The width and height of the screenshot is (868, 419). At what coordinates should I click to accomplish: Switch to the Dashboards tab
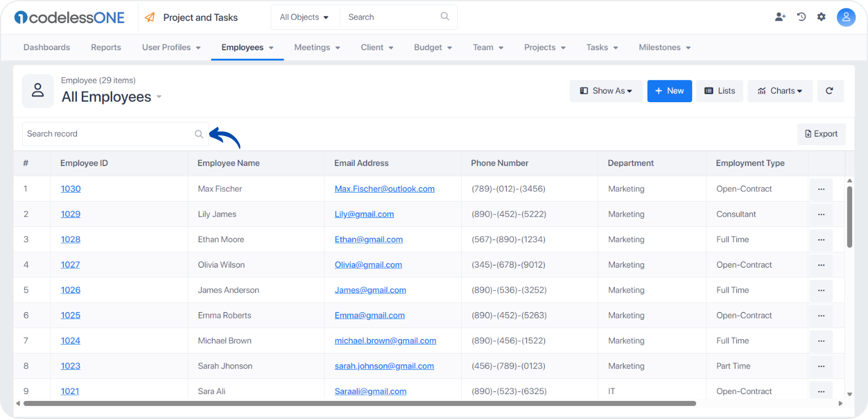point(47,47)
